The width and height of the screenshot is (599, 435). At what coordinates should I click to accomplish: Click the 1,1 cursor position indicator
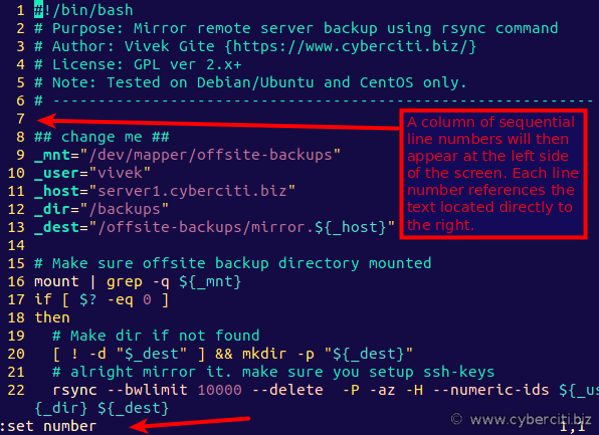click(x=573, y=427)
